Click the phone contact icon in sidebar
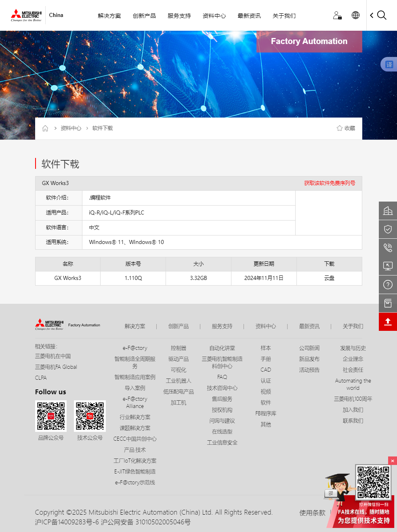397x532 pixels. pyautogui.click(x=388, y=248)
